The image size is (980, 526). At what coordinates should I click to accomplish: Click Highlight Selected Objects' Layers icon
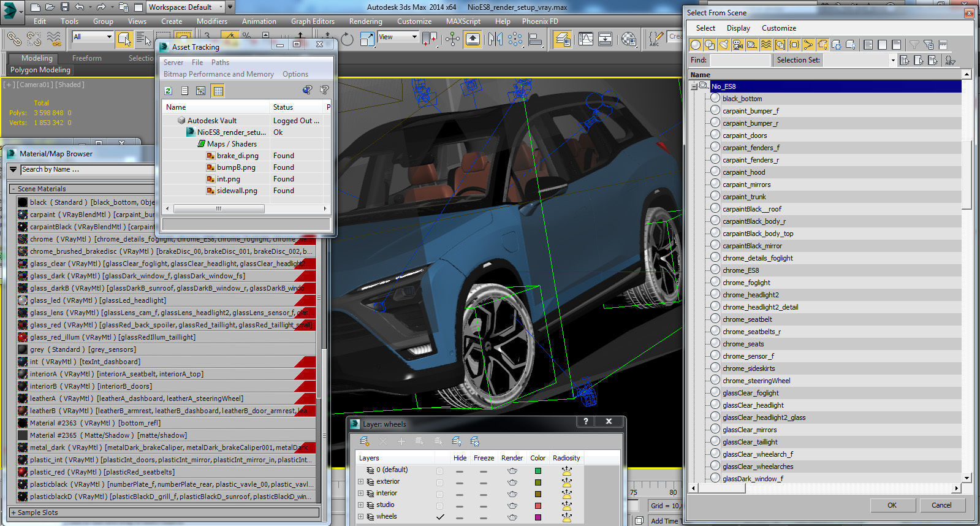click(x=438, y=441)
